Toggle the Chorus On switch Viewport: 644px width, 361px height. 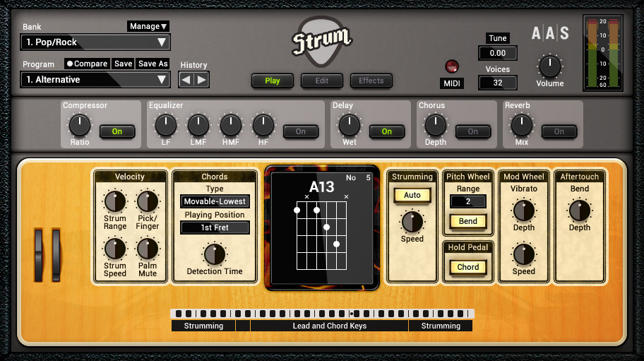coord(472,131)
